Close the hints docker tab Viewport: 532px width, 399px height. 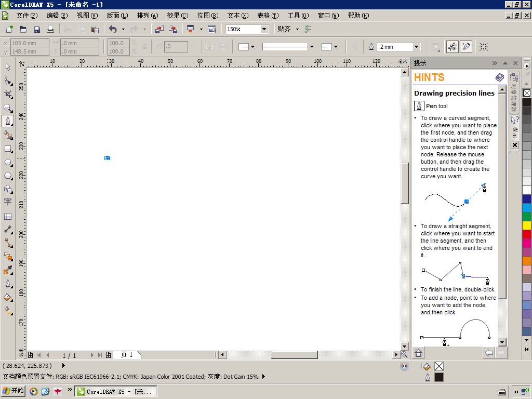(x=515, y=145)
